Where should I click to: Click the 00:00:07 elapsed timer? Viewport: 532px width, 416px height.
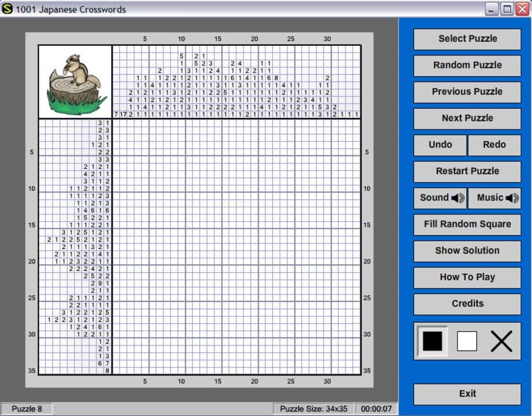376,408
